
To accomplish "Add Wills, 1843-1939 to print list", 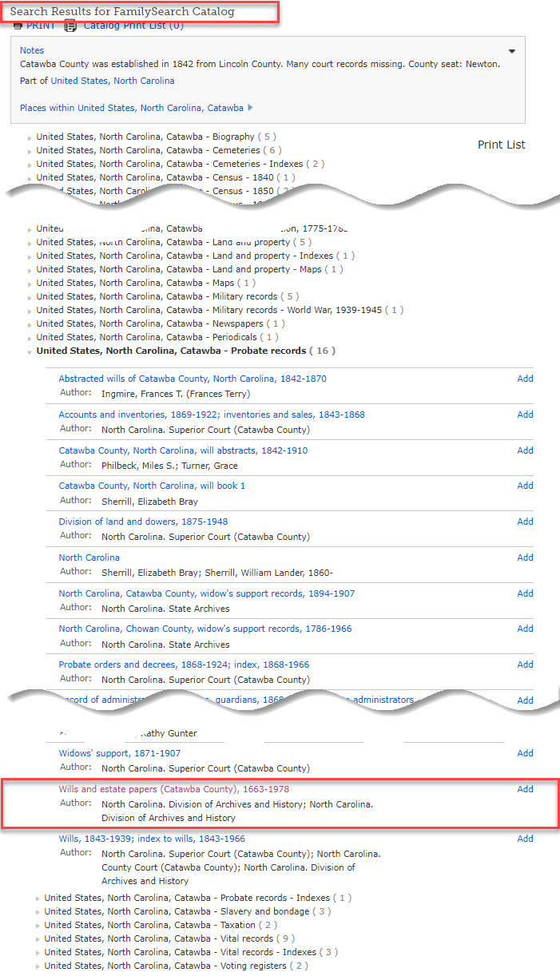I will (x=525, y=839).
